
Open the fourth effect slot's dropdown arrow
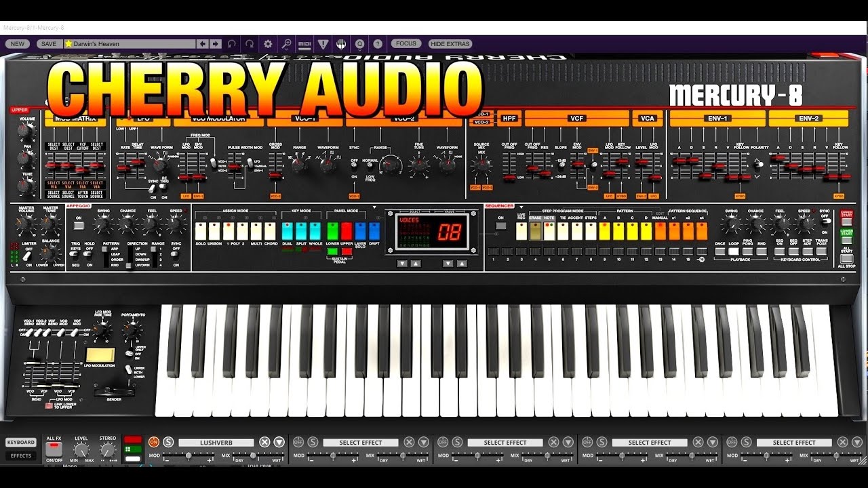click(x=713, y=443)
